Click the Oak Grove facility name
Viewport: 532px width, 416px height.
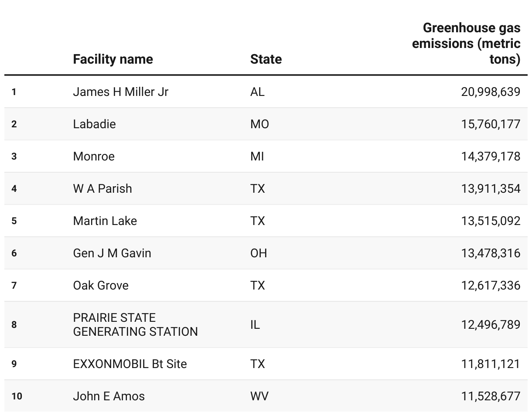(101, 286)
